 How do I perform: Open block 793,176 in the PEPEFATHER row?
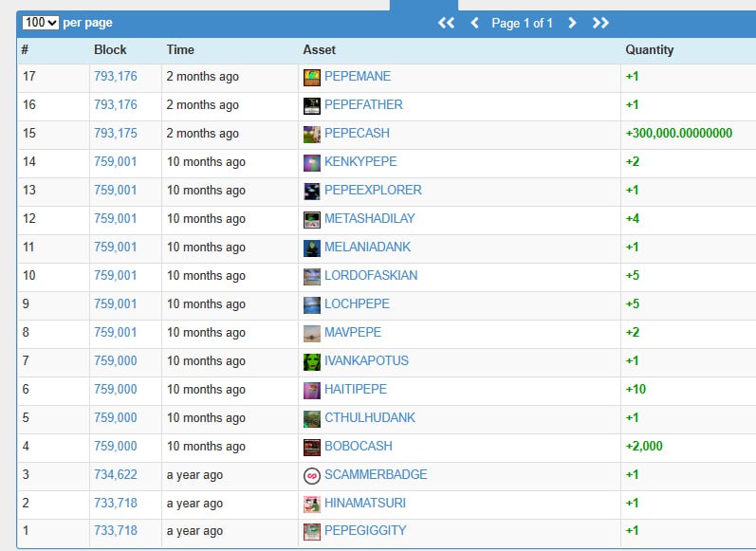pyautogui.click(x=116, y=104)
